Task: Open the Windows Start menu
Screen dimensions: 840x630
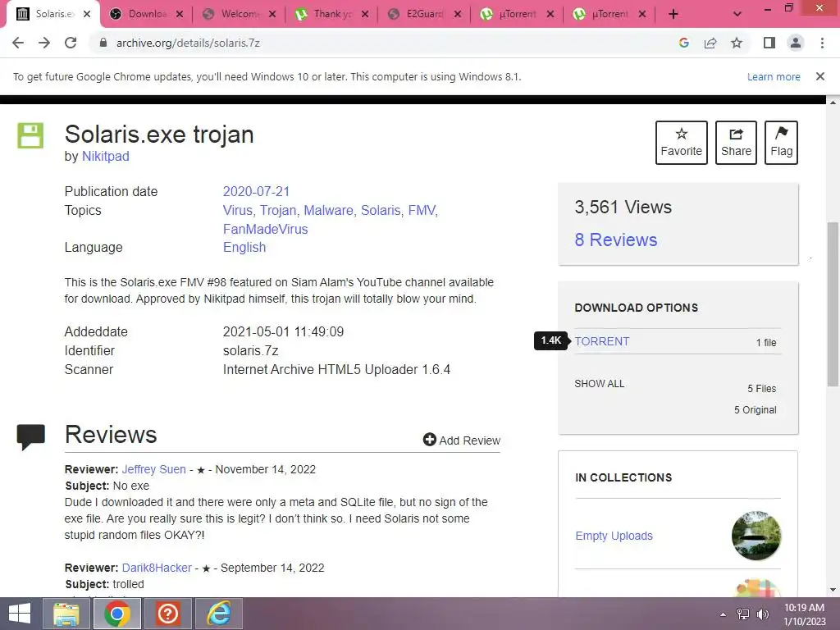Action: tap(20, 614)
